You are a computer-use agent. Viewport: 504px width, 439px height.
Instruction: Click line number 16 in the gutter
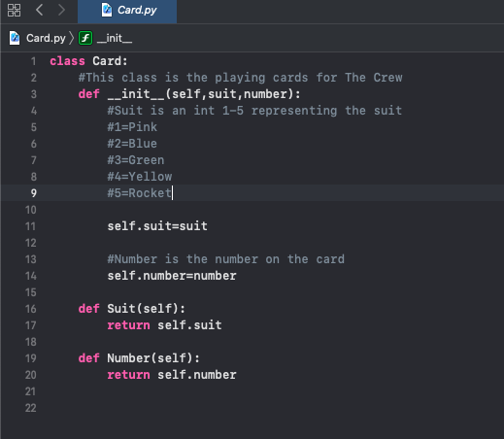click(31, 309)
